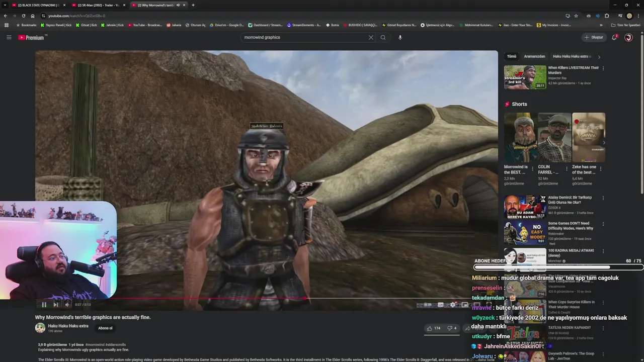644x362 pixels.
Task: Open options for Some Games DON'T Need video
Action: [603, 224]
